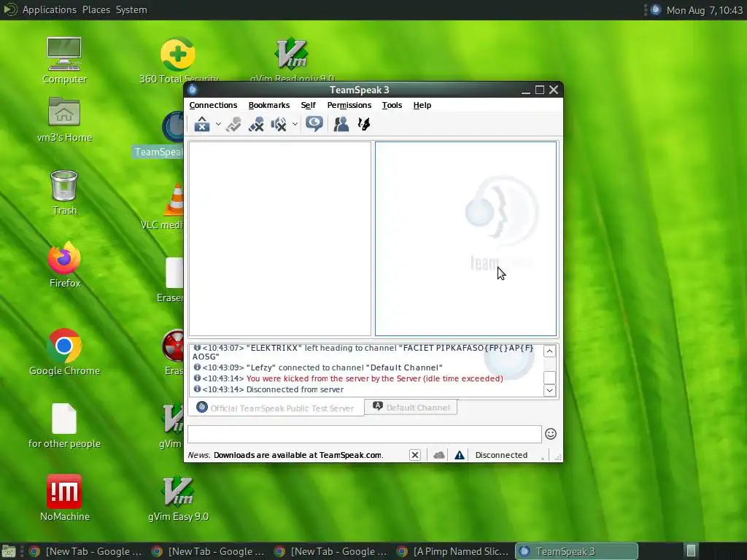Open the Connect icon's dropdown arrow
The width and height of the screenshot is (747, 560).
[x=218, y=124]
